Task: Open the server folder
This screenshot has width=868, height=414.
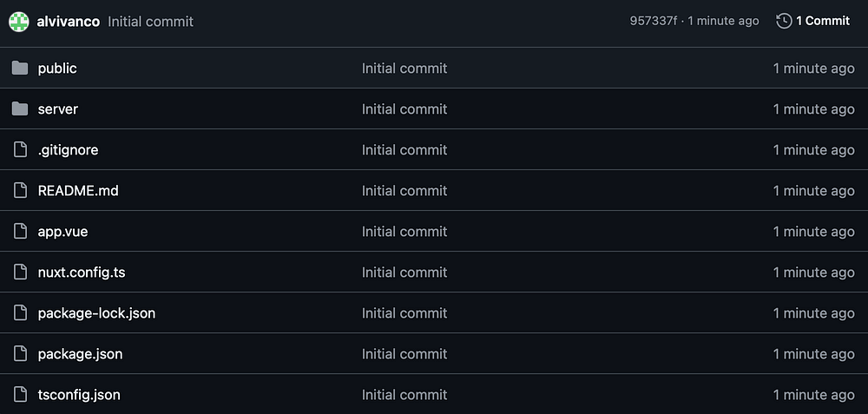Action: point(58,108)
